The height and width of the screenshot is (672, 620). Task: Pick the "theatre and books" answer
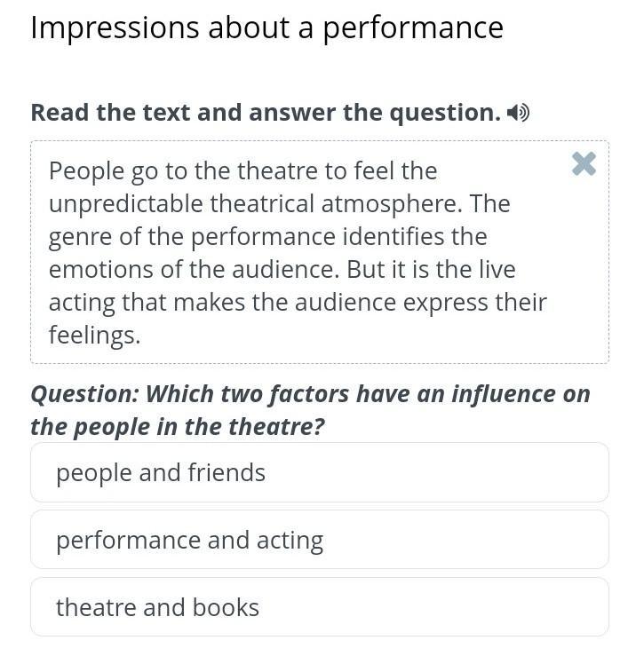[x=319, y=607]
